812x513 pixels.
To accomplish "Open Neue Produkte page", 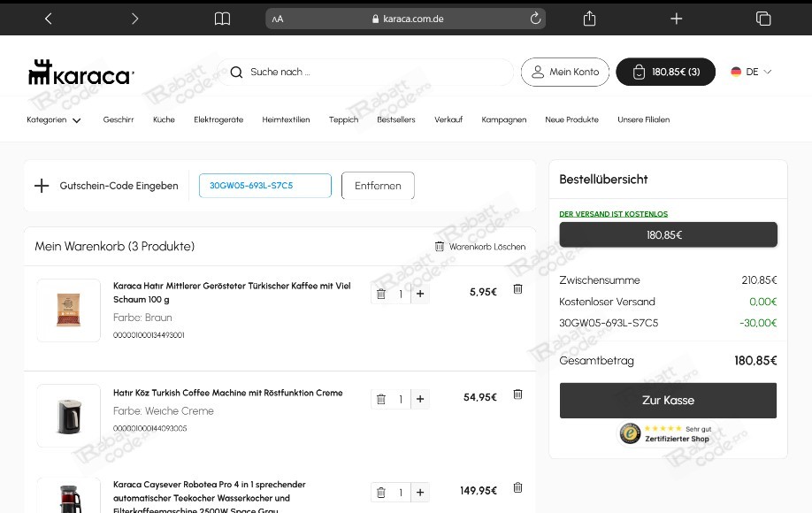I will tap(571, 119).
